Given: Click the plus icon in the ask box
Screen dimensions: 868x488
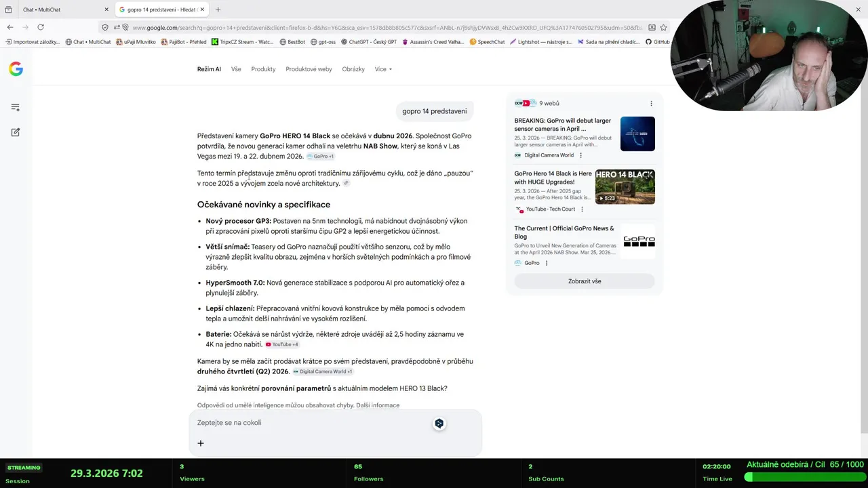Looking at the screenshot, I should click(201, 443).
